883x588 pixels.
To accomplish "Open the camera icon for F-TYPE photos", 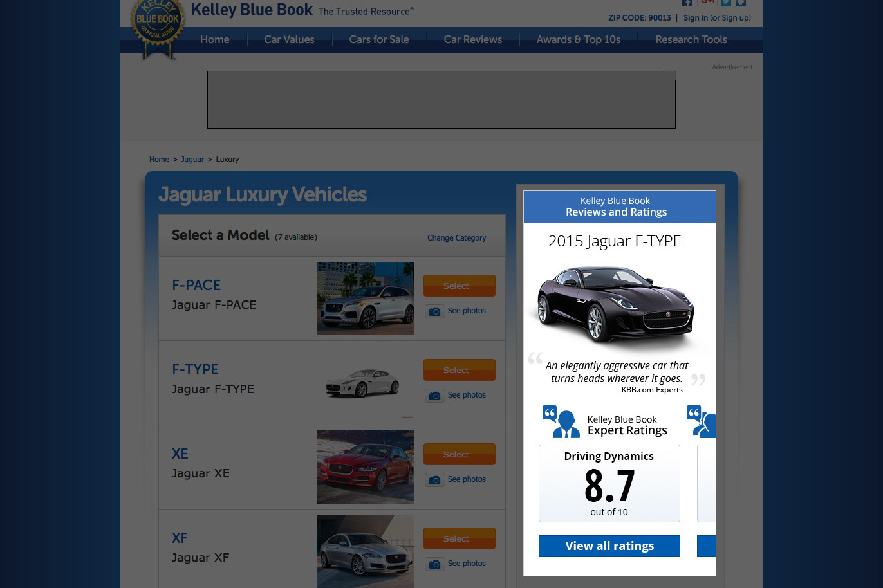I will (x=435, y=396).
